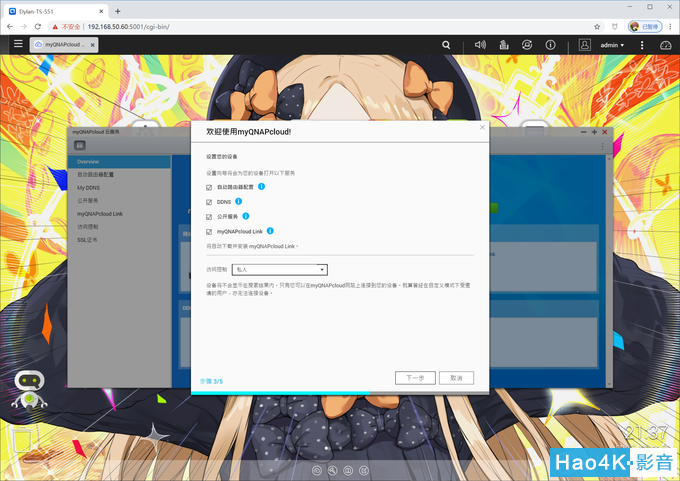
Task: Click the third desktop footer circle icon
Action: click(x=348, y=471)
